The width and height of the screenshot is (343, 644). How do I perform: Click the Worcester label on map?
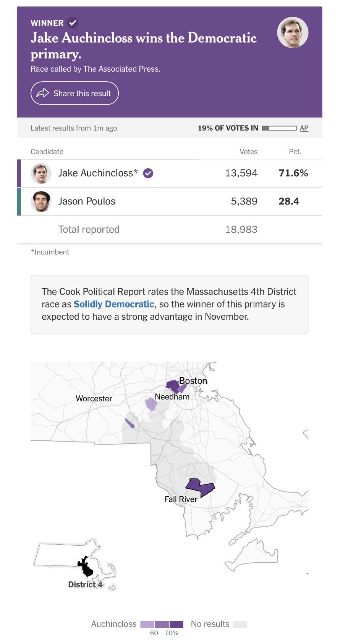(x=94, y=399)
